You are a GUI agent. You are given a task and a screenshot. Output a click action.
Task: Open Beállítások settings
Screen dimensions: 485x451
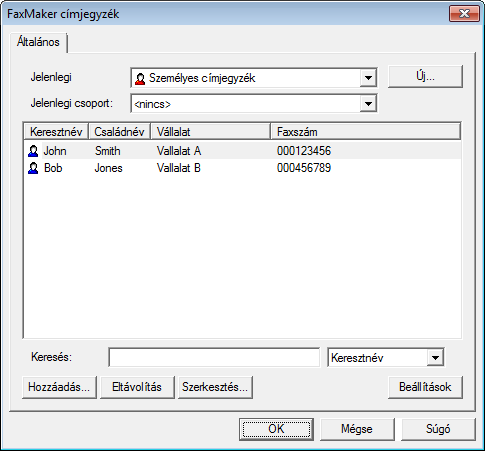pos(425,387)
